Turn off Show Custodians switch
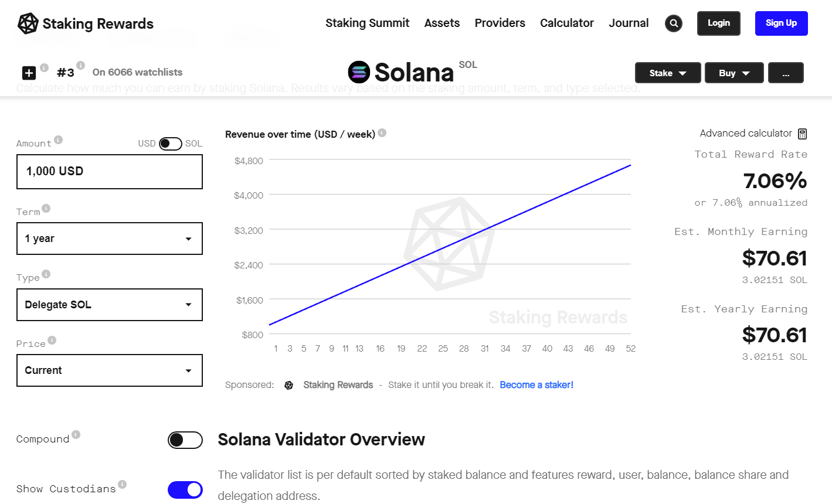832x504 pixels. coord(185,490)
